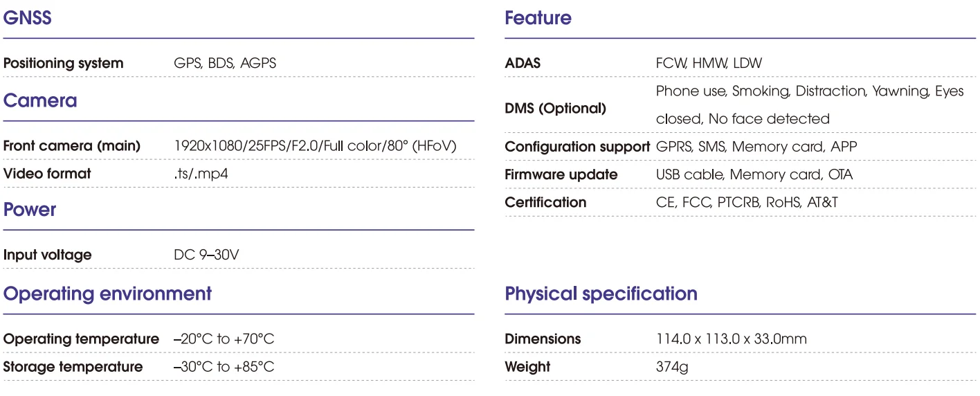Viewport: 980px width, 396px height.
Task: Click the Feature section heading
Action: [x=538, y=18]
